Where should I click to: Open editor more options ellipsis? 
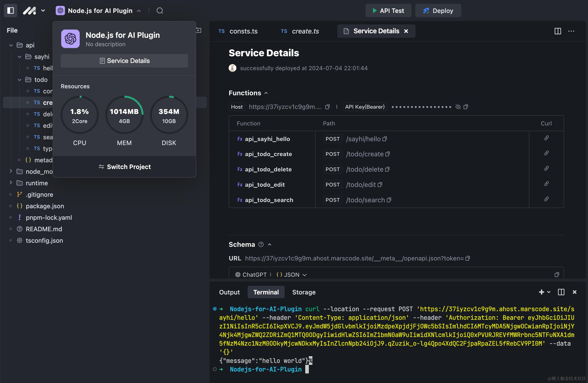tap(571, 31)
